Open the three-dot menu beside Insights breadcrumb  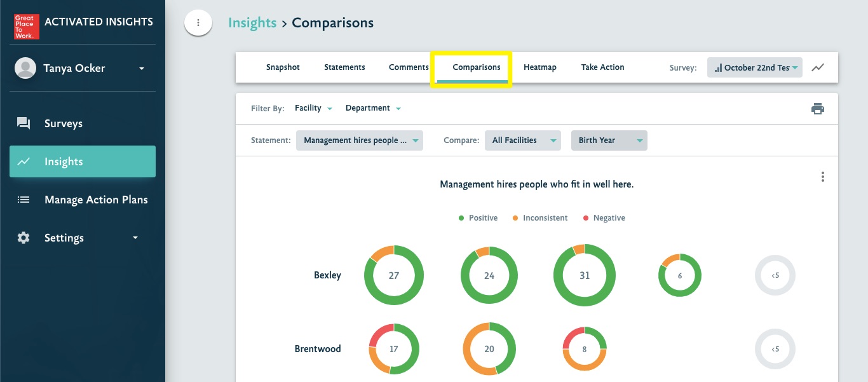198,23
